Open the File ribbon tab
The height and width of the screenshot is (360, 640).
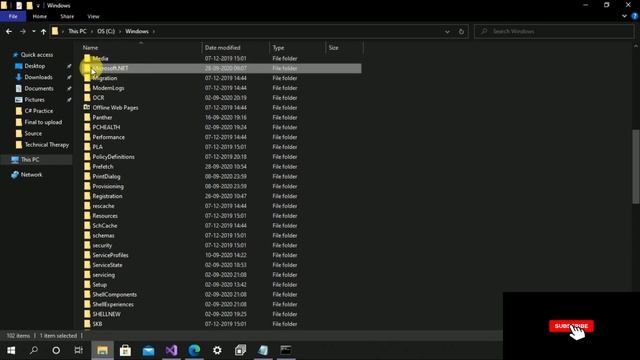13,16
